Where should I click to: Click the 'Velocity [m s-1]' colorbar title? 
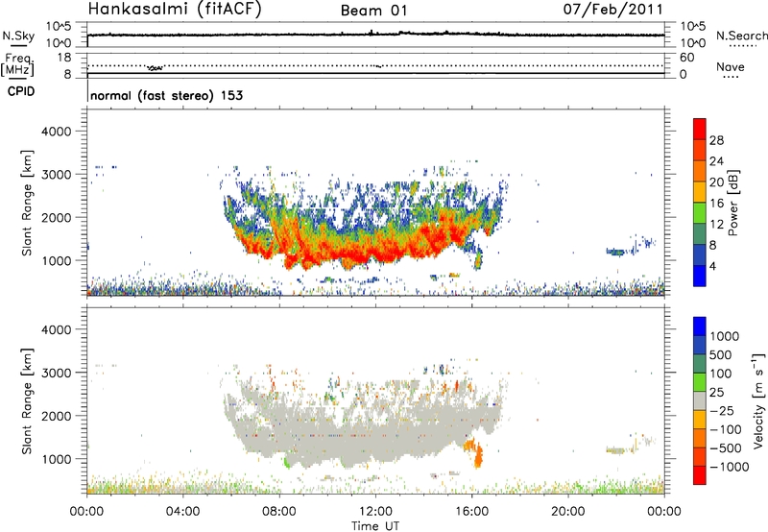click(758, 400)
